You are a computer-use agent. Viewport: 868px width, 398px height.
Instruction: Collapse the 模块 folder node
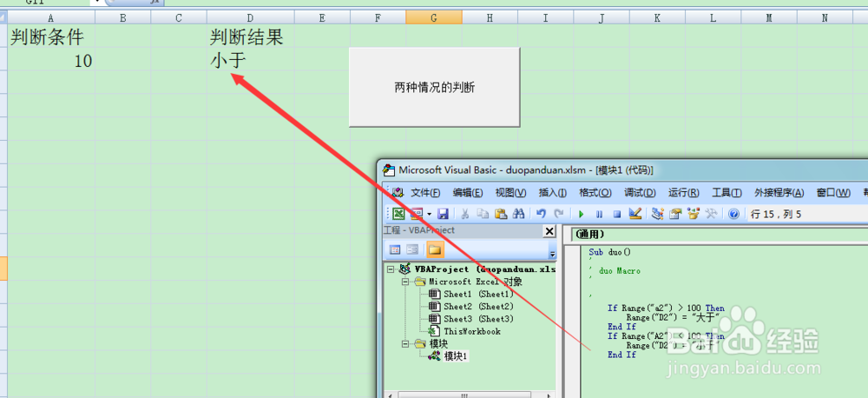[404, 344]
